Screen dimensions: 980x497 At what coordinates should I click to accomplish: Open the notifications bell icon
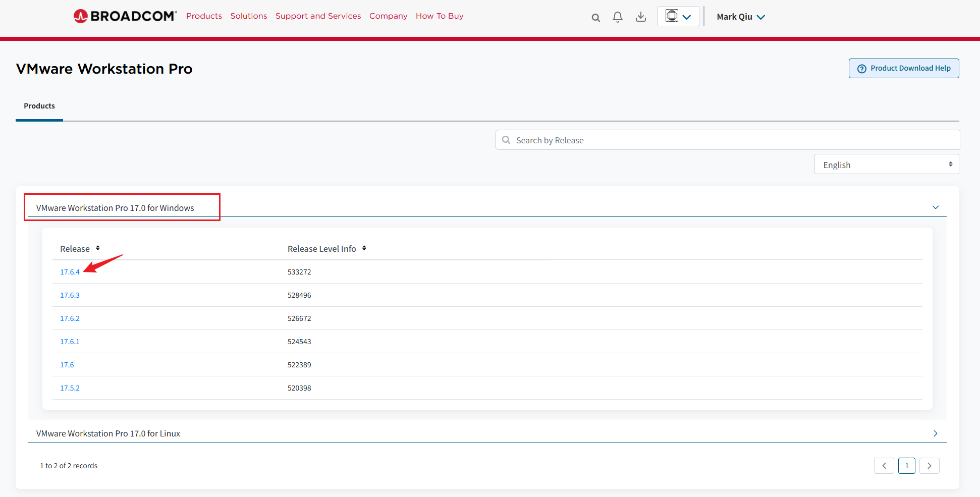[x=618, y=17]
